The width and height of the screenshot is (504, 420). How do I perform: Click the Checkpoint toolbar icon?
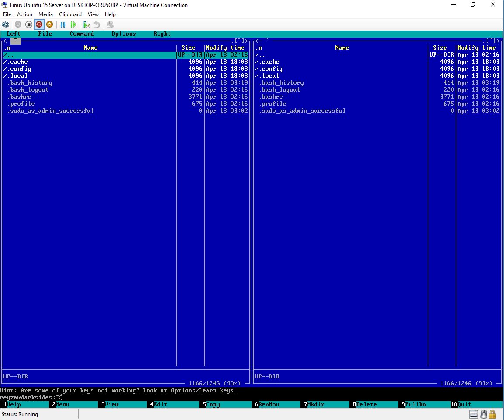click(86, 25)
